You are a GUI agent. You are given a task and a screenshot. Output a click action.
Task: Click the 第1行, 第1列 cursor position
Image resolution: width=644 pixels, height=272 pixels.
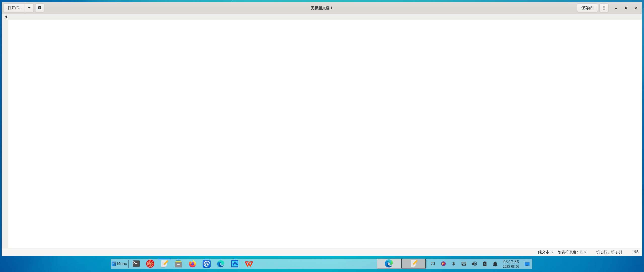[x=609, y=252]
